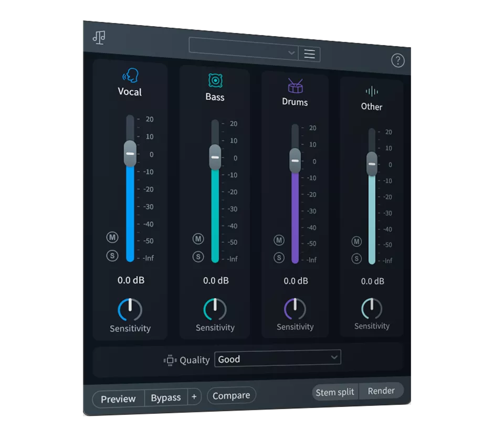
Task: Click the Other Sensitivity knob
Action: [x=372, y=309]
